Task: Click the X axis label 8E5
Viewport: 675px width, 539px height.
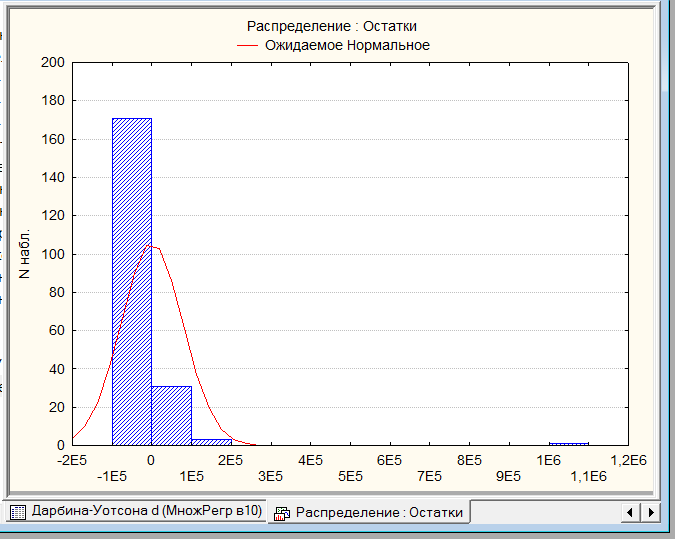Action: [469, 461]
